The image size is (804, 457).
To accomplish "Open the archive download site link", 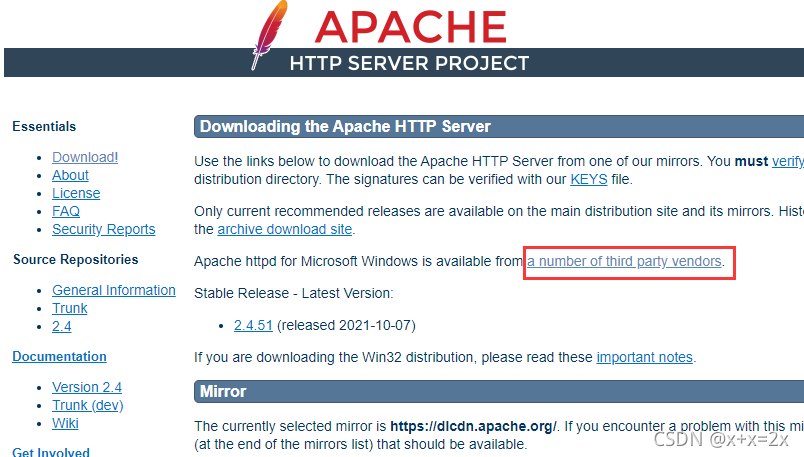I will [285, 229].
